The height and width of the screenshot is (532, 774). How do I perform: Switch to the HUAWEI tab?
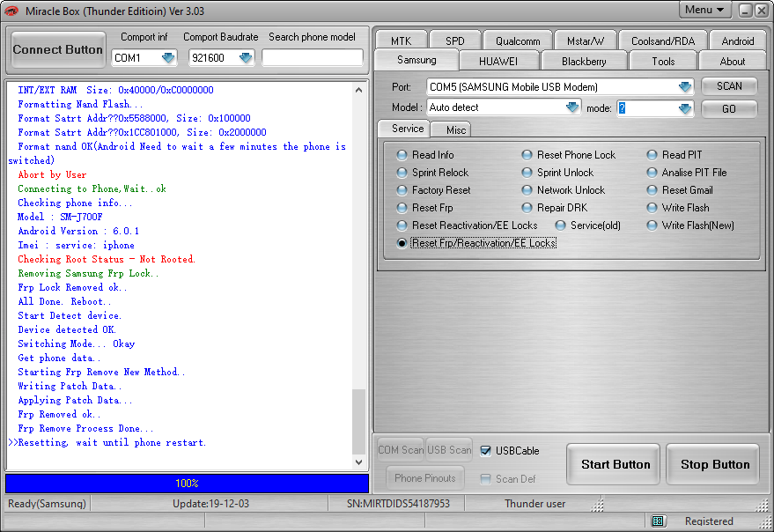click(498, 62)
